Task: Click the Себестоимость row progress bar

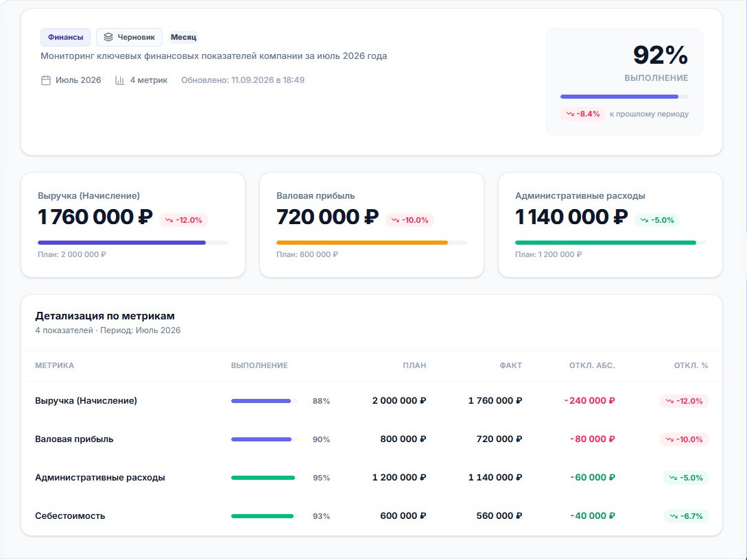Action: point(265,516)
